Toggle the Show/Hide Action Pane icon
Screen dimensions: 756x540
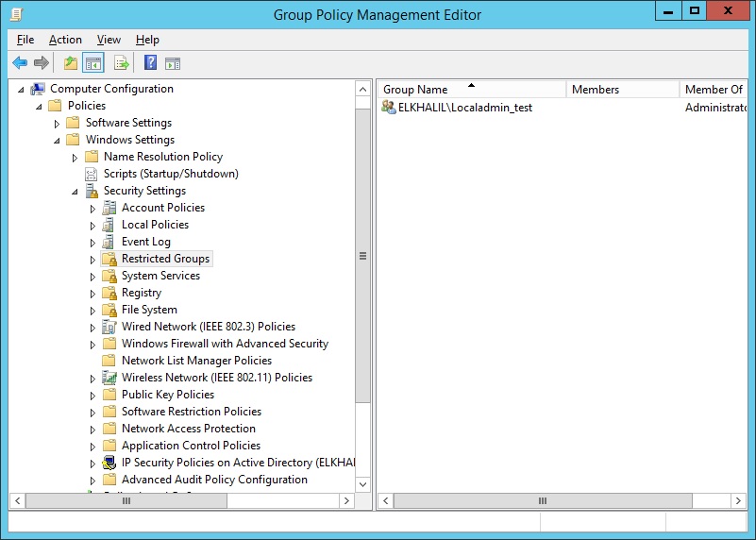173,63
